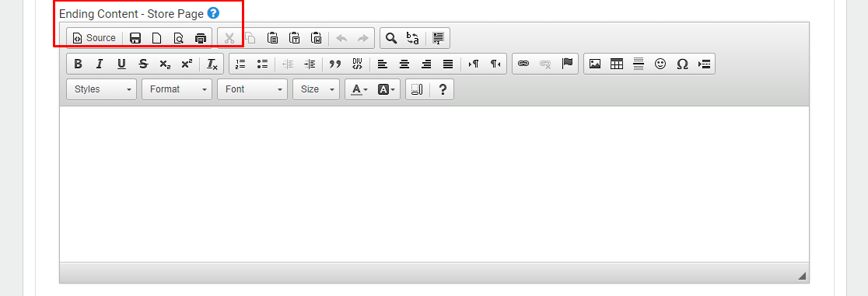Click the Undo arrow
This screenshot has width=868, height=296.
pyautogui.click(x=341, y=38)
